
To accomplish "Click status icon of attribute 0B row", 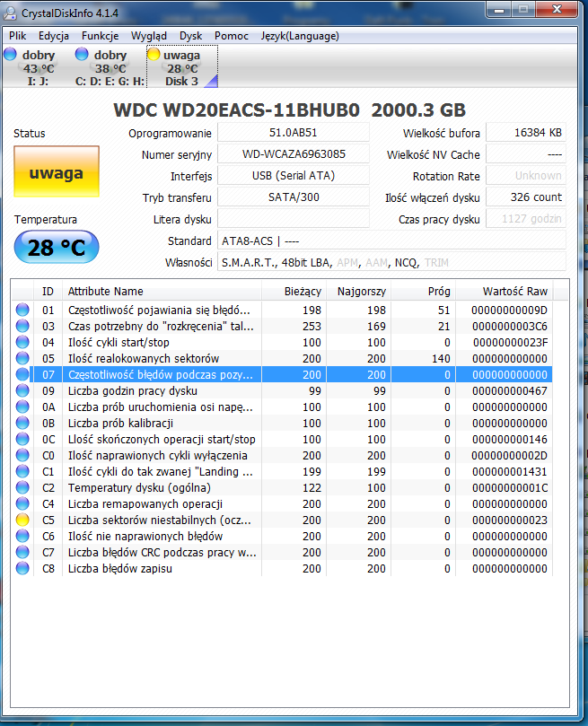I will (22, 424).
